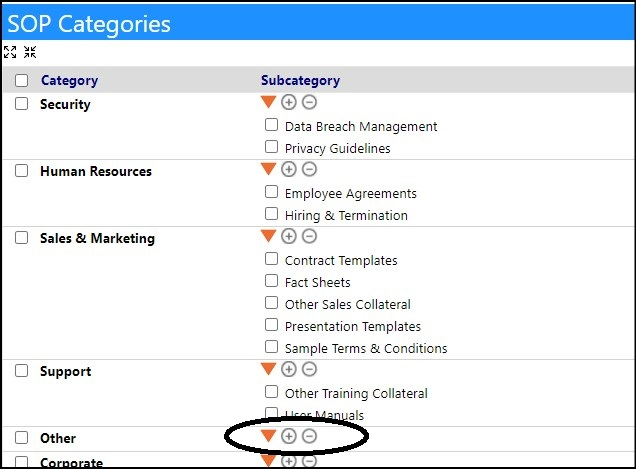The image size is (636, 469).
Task: Check Other Training Collateral checkbox
Action: (271, 392)
